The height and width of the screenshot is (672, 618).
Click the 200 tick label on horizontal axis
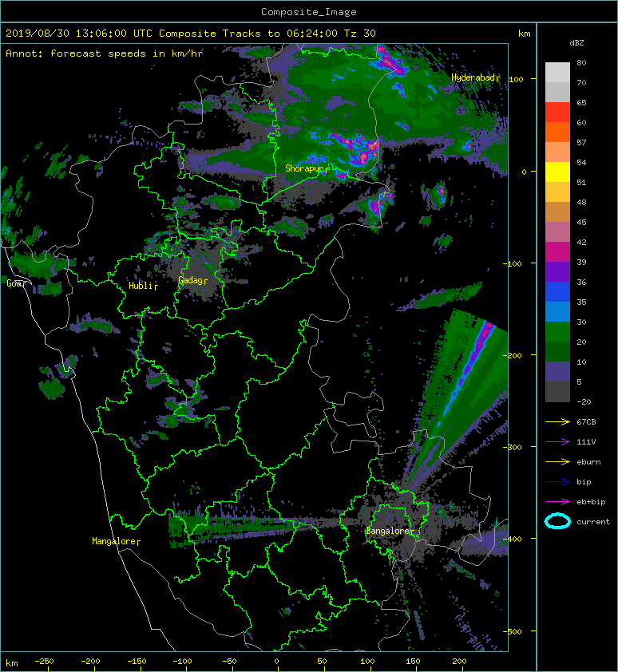pyautogui.click(x=459, y=662)
